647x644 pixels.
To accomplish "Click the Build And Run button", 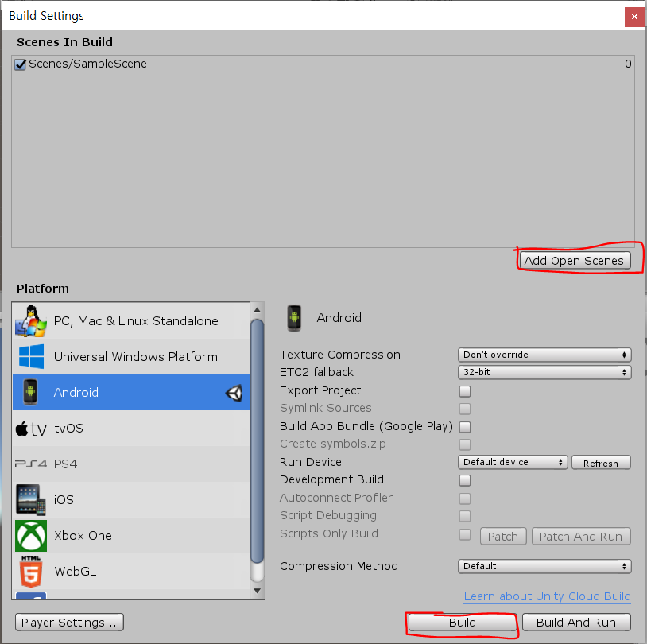I will tap(576, 622).
